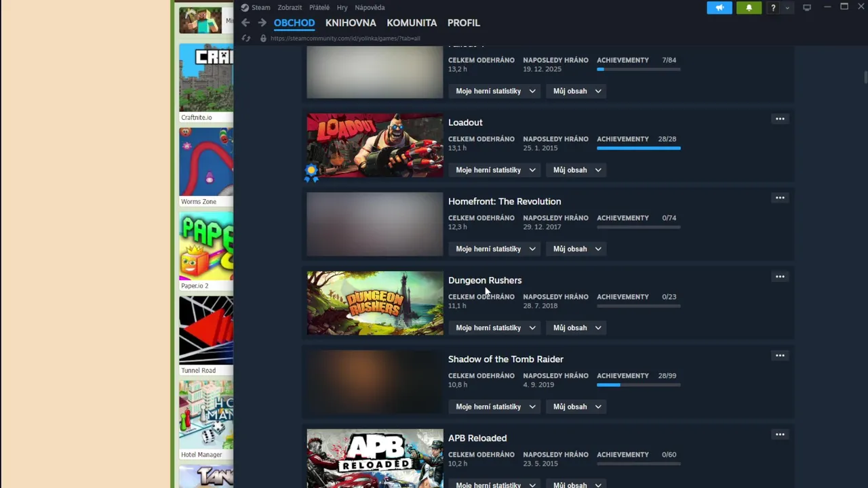Expand Můj obsah for Shadow of the Tomb Raider
The height and width of the screenshot is (488, 868).
[576, 407]
